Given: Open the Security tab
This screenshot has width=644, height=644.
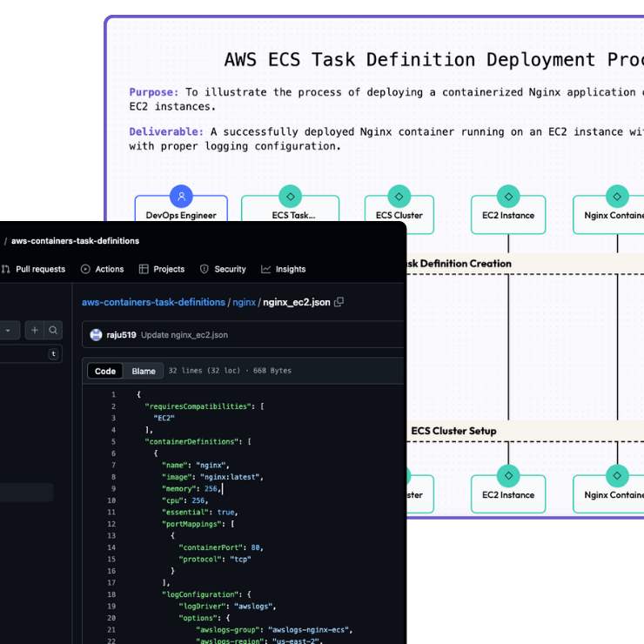Looking at the screenshot, I should point(223,269).
